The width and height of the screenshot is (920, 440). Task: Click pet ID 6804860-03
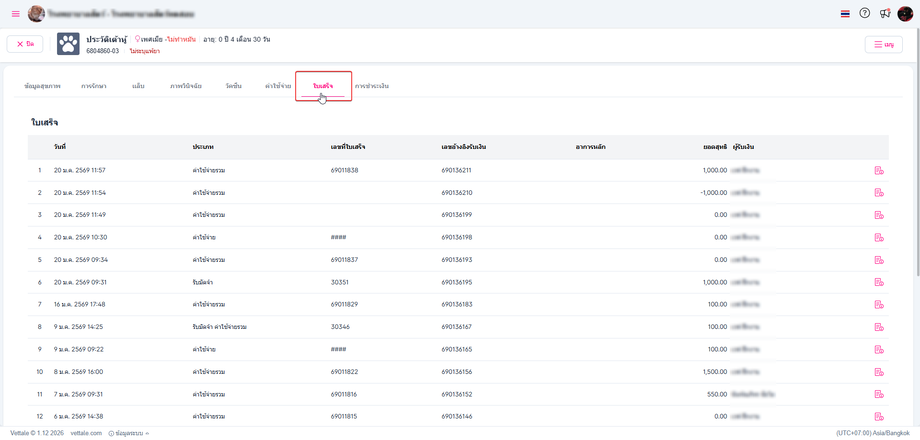pos(103,51)
